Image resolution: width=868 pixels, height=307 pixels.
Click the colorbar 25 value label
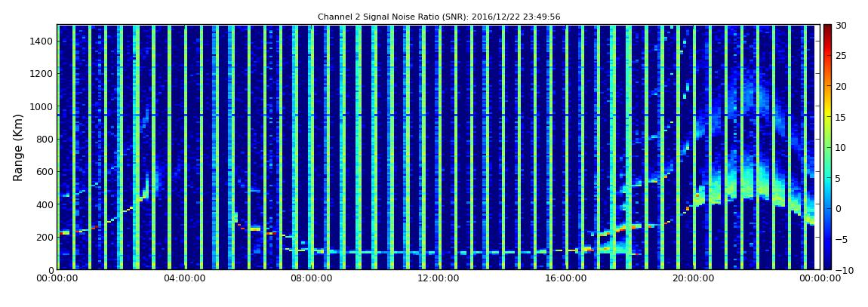point(842,56)
